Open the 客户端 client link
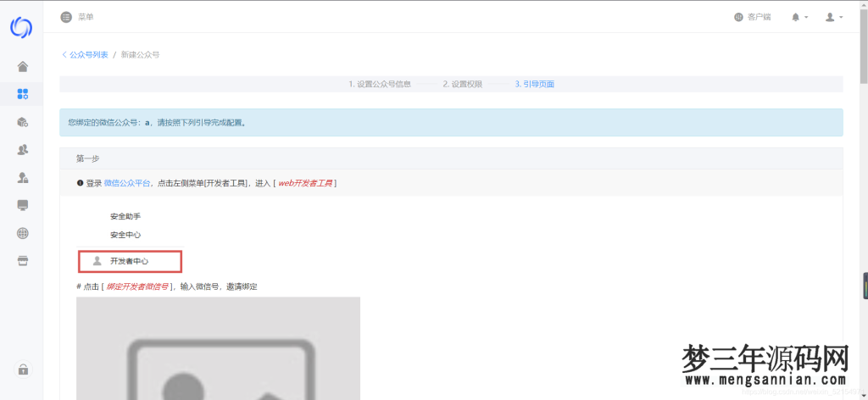The image size is (868, 400). tap(752, 17)
